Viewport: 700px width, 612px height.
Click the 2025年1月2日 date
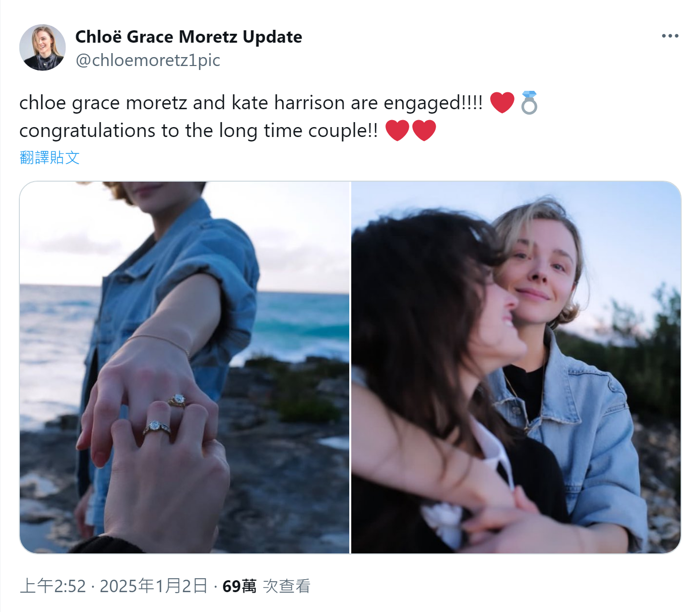click(x=154, y=586)
